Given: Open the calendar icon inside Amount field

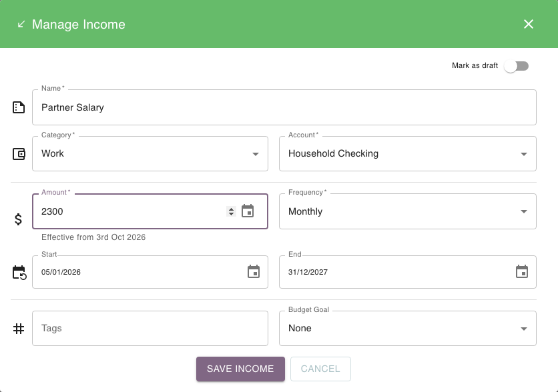Looking at the screenshot, I should [248, 211].
